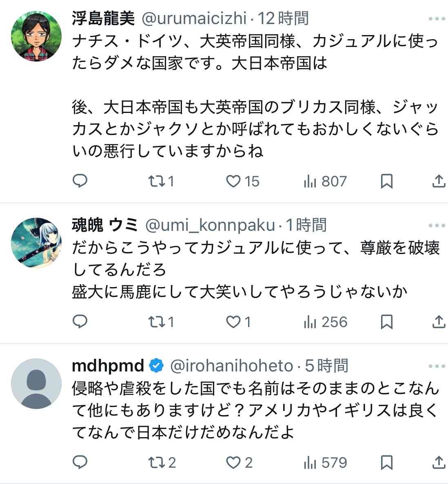This screenshot has height=484, width=448.
Task: Reply to 浮島龍美's tweet
Action: point(80,181)
